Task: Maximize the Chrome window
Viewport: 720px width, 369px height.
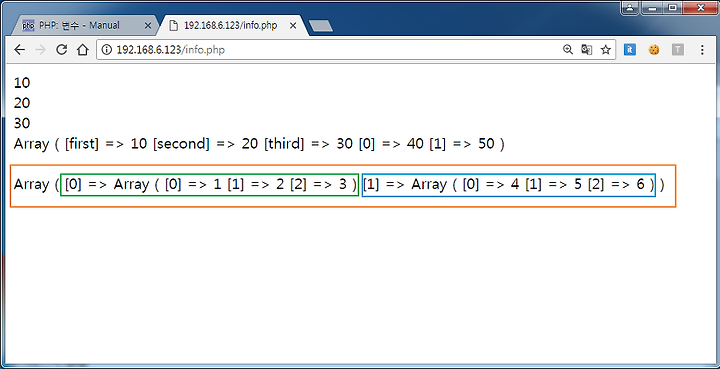Action: pyautogui.click(x=673, y=8)
